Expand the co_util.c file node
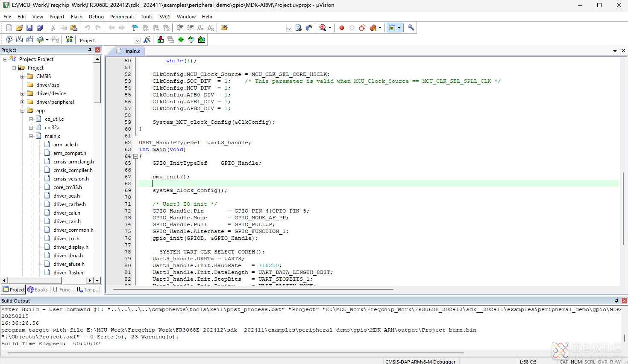Viewport: 628px width, 364px height. point(31,119)
